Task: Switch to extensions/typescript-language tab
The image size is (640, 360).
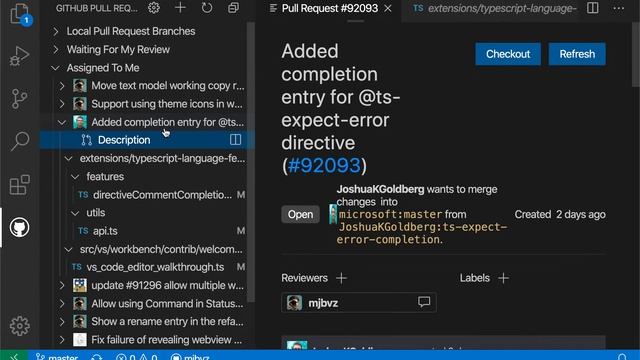Action: coord(494,9)
